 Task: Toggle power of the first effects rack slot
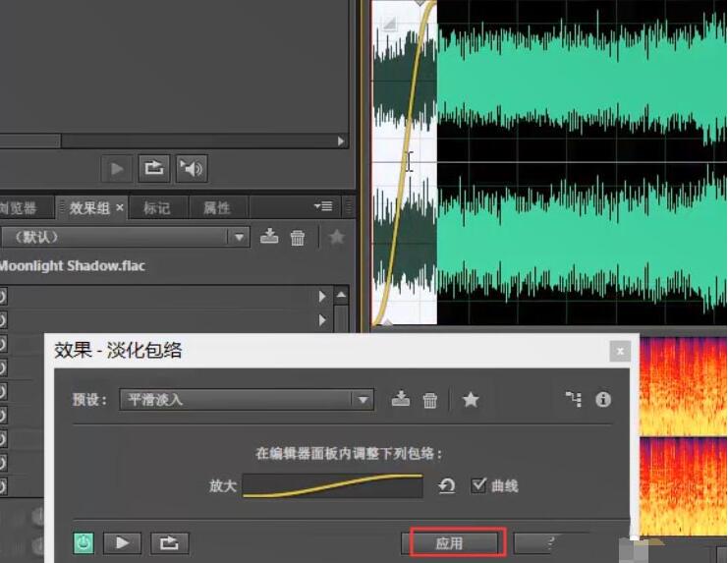point(3,296)
